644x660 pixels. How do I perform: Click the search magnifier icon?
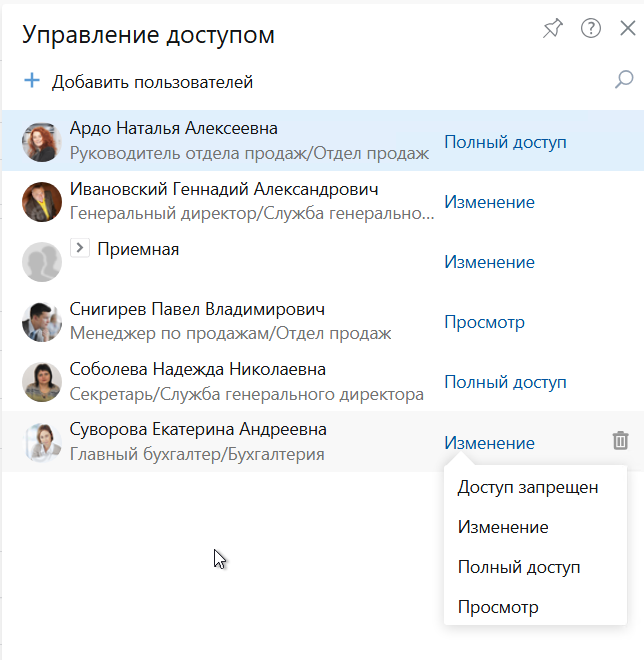click(624, 80)
